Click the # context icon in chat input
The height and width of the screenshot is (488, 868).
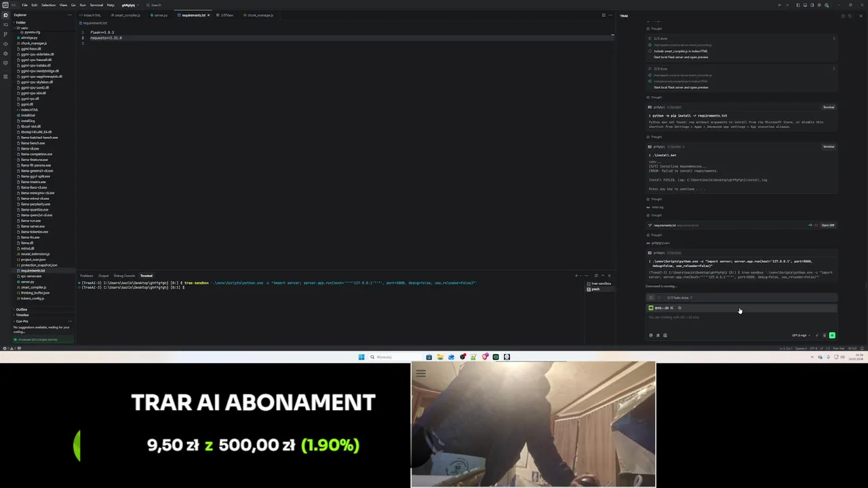(658, 335)
